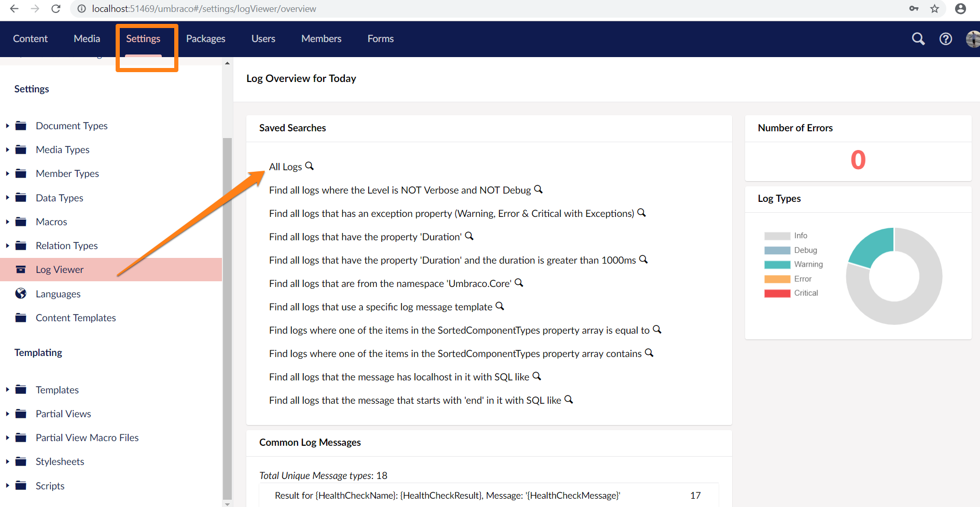The width and height of the screenshot is (980, 507).
Task: Run search for message with localhost SQL like
Action: [x=399, y=377]
